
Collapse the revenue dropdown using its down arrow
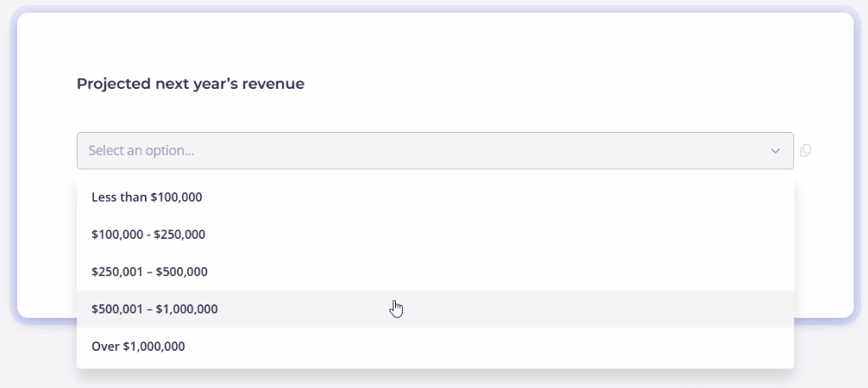click(x=776, y=151)
